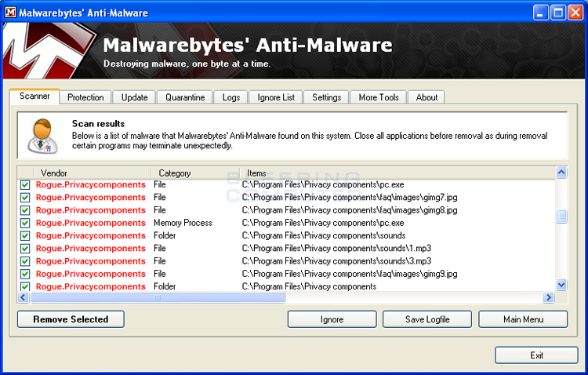
Task: Uncheck the row for gimg9.jpg
Action: pyautogui.click(x=25, y=274)
